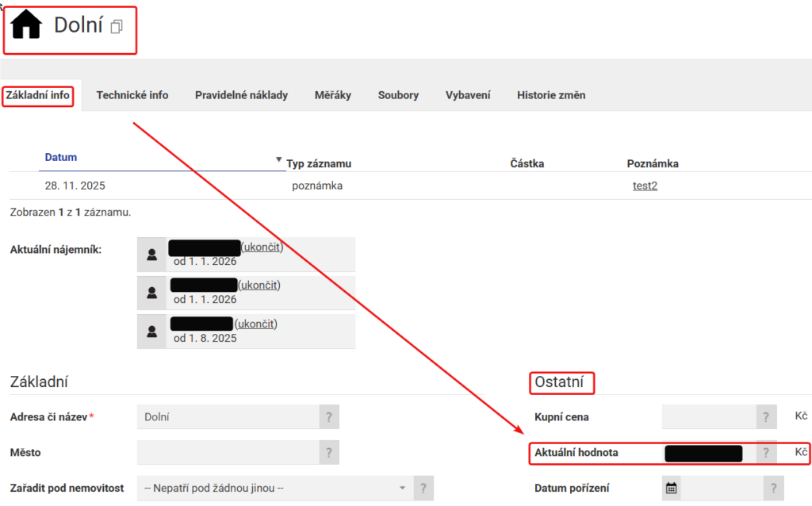Click the copy icon next to Dolní title
Image resolution: width=812 pixels, height=506 pixels.
point(117,27)
